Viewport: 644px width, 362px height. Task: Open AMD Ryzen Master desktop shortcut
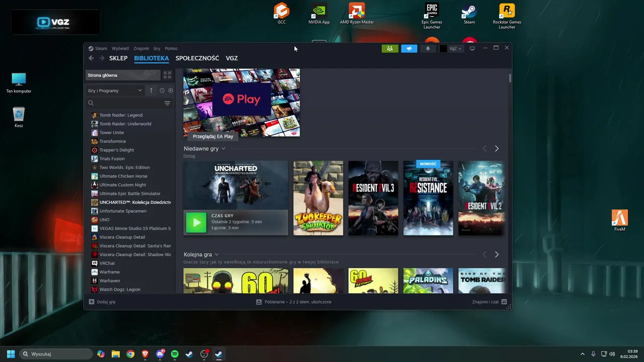357,14
